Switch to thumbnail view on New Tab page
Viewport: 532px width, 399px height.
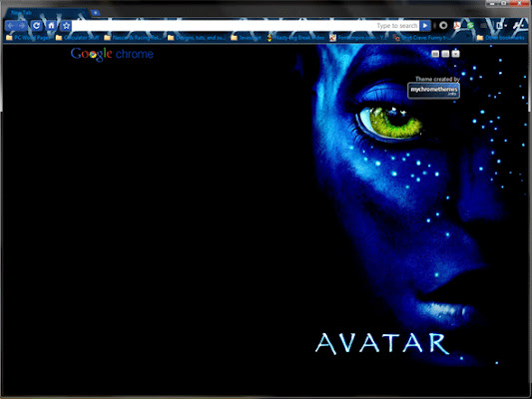[435, 54]
